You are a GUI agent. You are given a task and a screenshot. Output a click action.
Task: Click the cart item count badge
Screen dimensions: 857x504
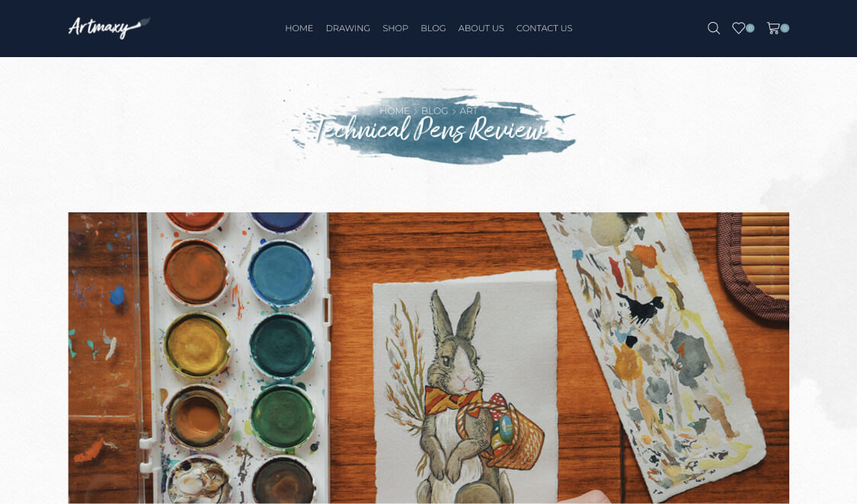[x=785, y=28]
